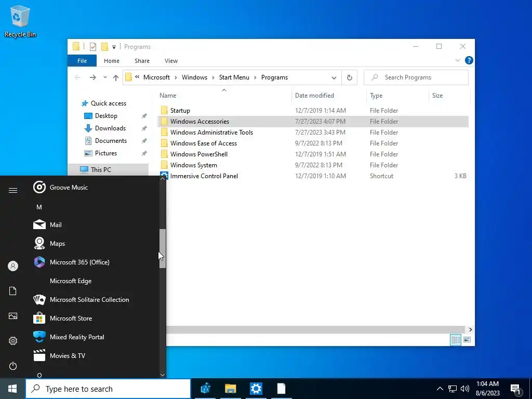Show hidden tray icons chevron
Image resolution: width=532 pixels, height=399 pixels.
point(440,389)
